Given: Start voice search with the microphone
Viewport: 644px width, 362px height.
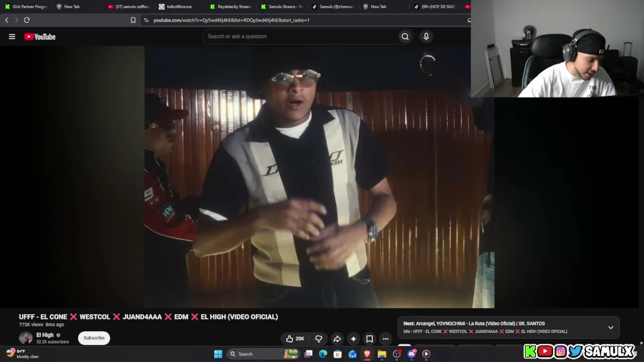Looking at the screenshot, I should (x=426, y=36).
